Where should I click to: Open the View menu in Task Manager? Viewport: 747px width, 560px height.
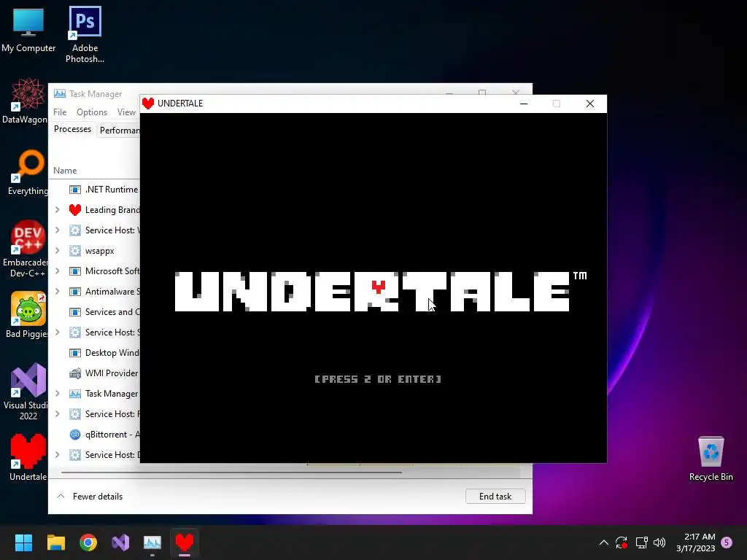(127, 112)
